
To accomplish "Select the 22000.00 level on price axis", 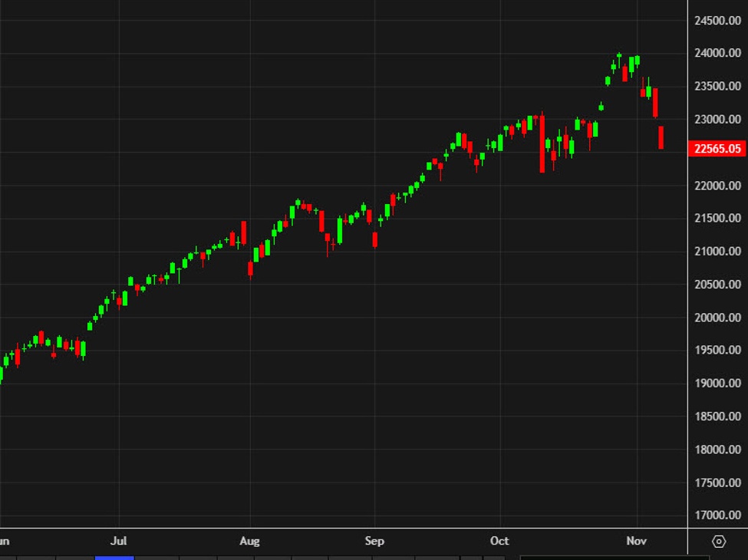I will 717,186.
